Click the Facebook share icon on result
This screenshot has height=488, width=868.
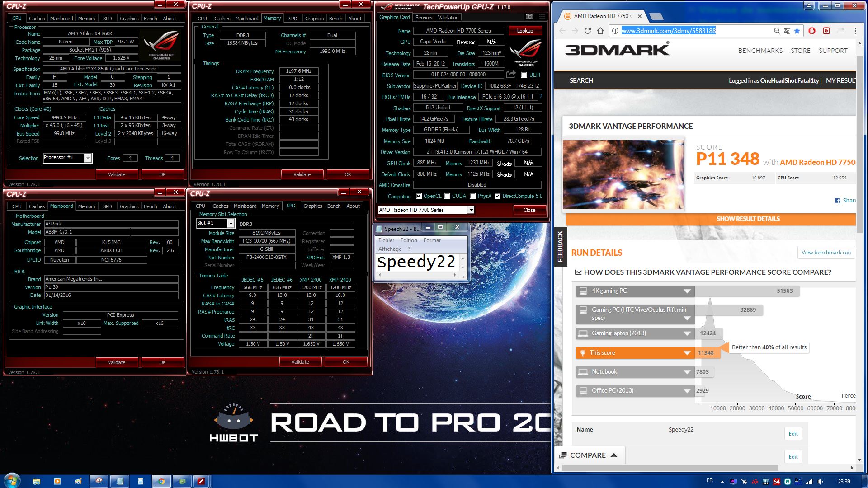tap(838, 201)
